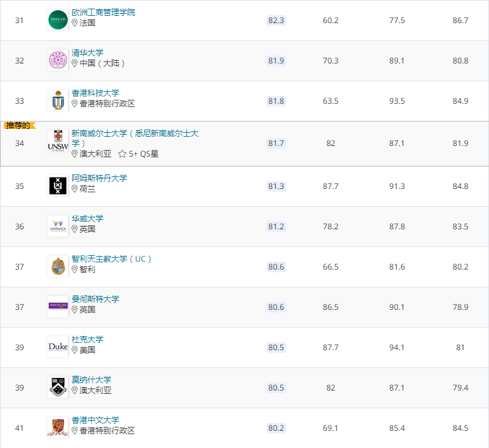The image size is (489, 448).
Task: Open 阿姆斯特丹大学 profile link
Action: [99, 178]
